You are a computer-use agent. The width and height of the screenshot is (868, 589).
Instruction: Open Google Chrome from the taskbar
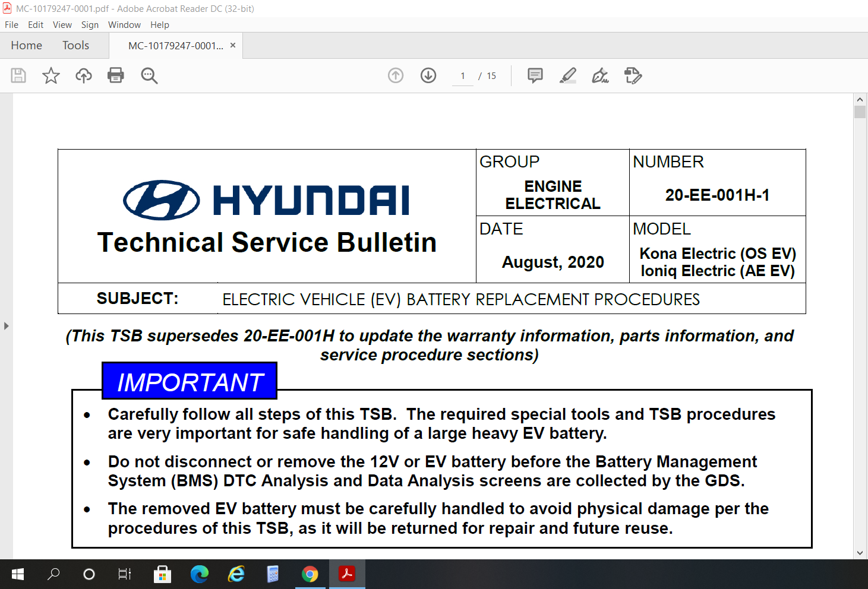point(310,574)
